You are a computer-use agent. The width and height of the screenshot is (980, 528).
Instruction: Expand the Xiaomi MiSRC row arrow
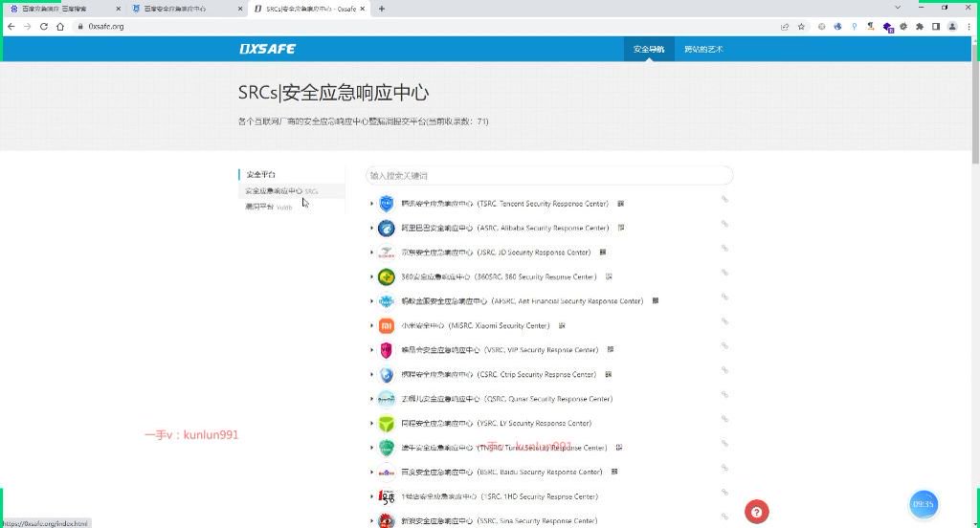[x=371, y=325]
